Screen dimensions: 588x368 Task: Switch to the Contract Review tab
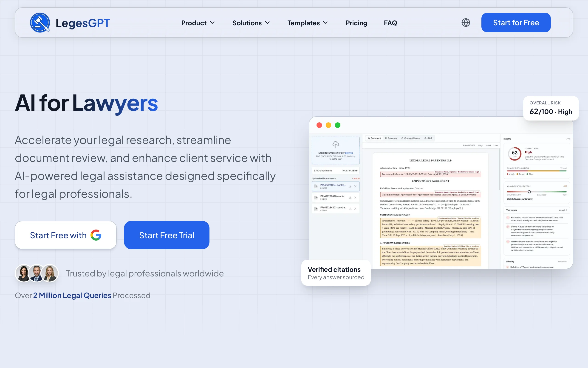tap(411, 138)
